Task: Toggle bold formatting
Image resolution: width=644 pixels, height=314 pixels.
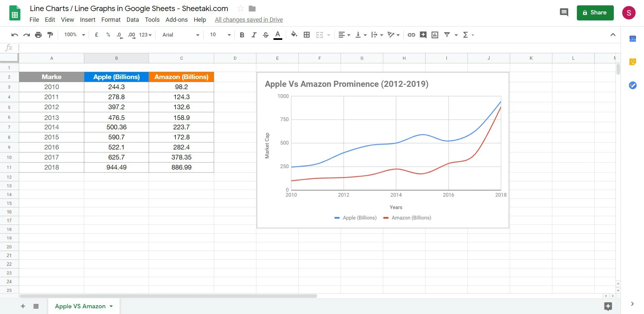Action: pos(242,35)
